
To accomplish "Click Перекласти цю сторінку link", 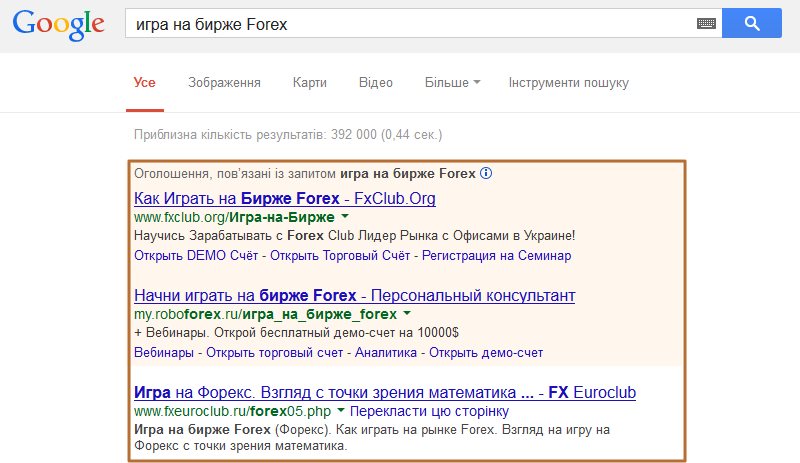I will pyautogui.click(x=429, y=411).
